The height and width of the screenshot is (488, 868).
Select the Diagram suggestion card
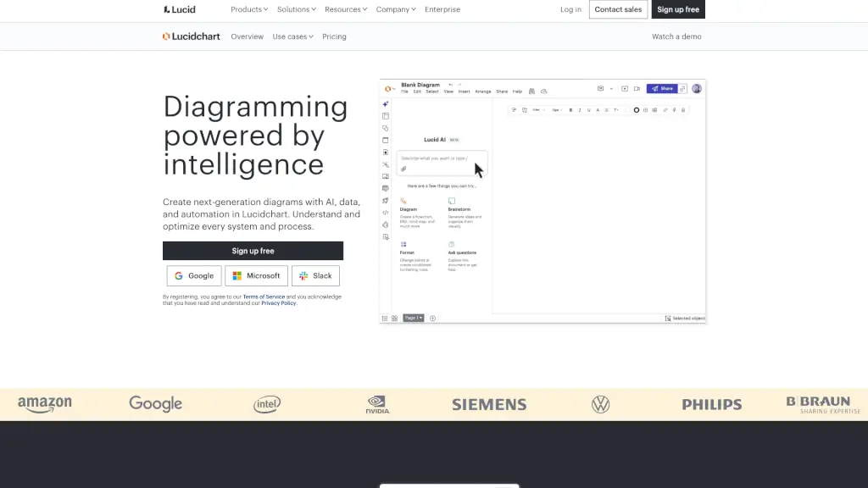click(x=419, y=213)
